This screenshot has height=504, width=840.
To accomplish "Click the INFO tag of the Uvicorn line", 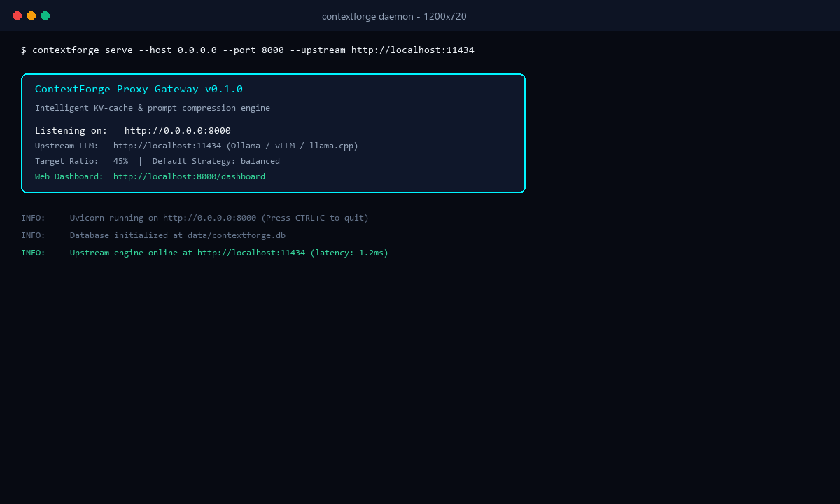I will (33, 218).
